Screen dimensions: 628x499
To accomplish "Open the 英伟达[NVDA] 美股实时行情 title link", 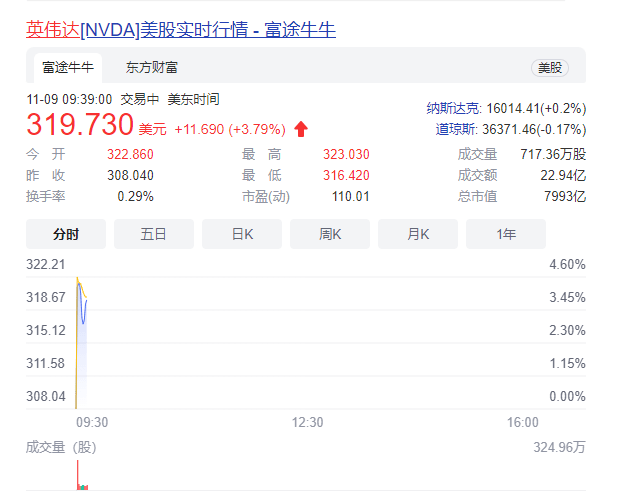I will pyautogui.click(x=180, y=30).
